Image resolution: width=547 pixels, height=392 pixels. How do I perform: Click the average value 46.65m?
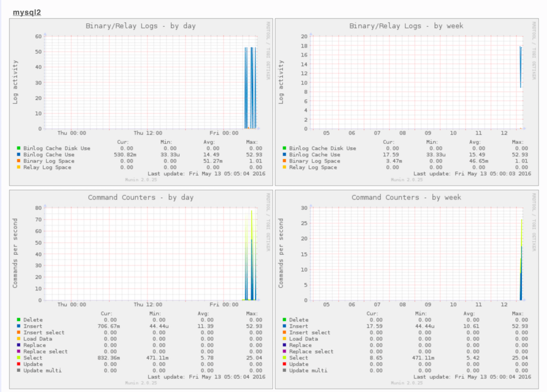(x=478, y=161)
